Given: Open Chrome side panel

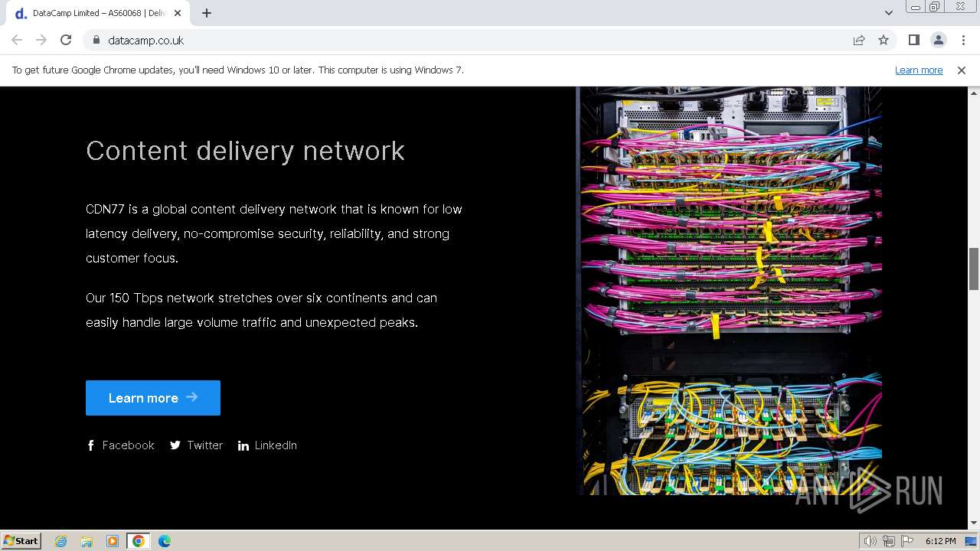Looking at the screenshot, I should [913, 40].
